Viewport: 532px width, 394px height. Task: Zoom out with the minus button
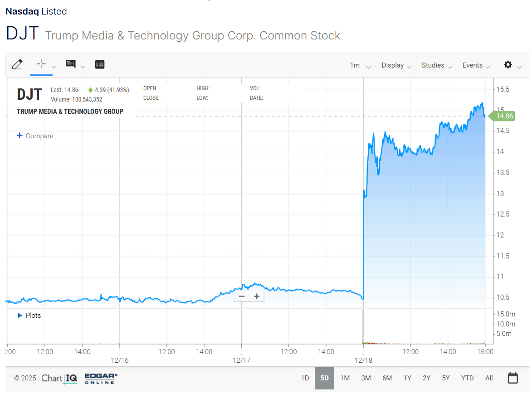click(x=242, y=296)
